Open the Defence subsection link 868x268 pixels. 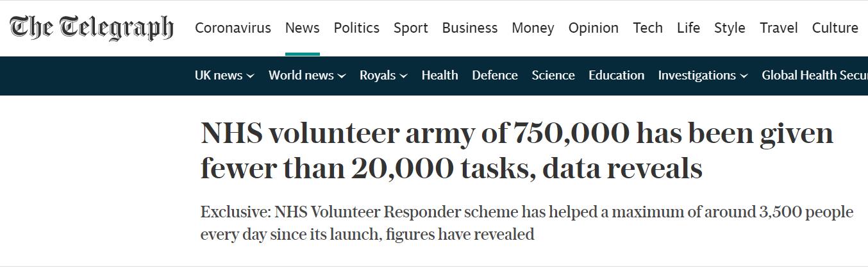tap(494, 76)
